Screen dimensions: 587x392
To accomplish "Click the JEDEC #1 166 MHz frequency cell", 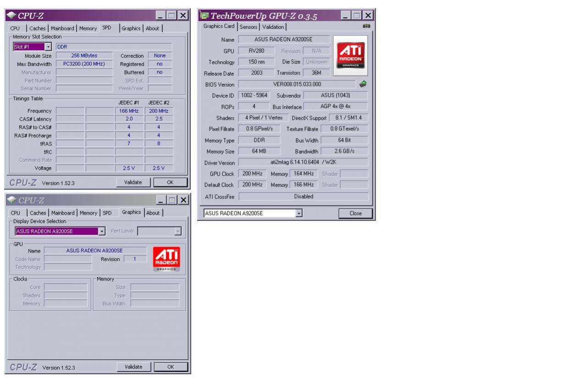I will [x=129, y=111].
